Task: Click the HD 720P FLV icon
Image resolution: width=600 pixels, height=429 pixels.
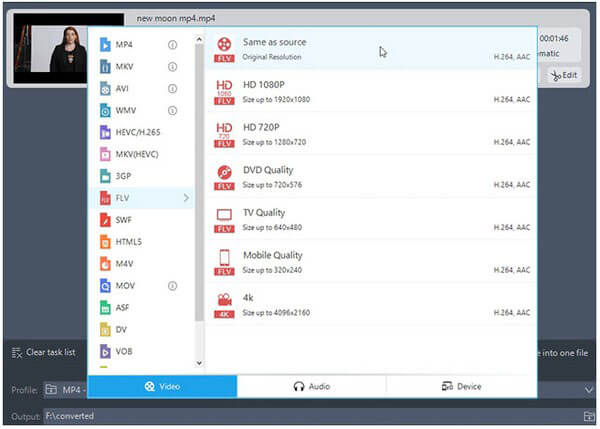Action: pos(224,135)
